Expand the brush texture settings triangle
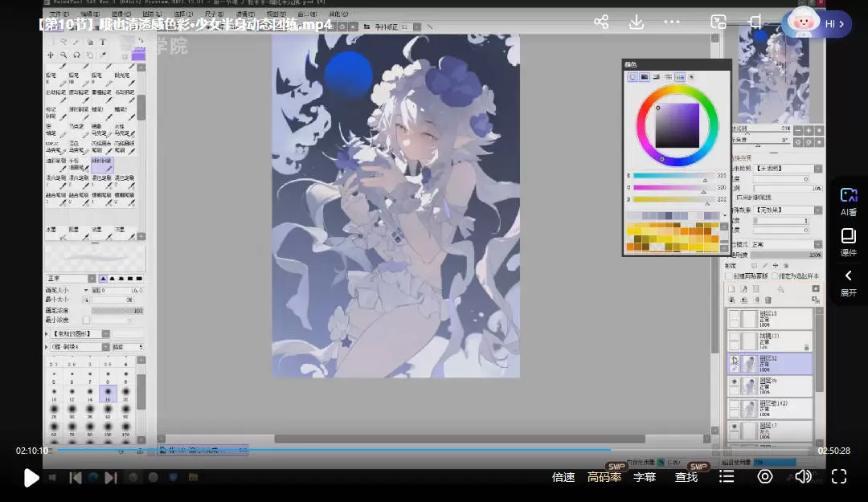 tap(47, 347)
